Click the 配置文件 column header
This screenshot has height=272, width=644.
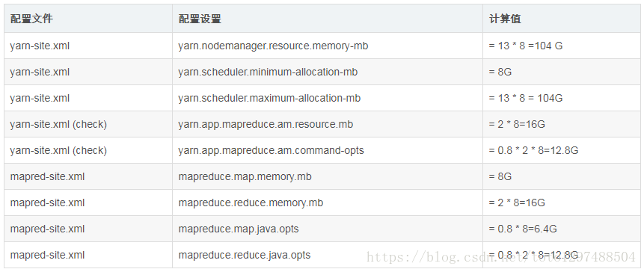tap(31, 19)
